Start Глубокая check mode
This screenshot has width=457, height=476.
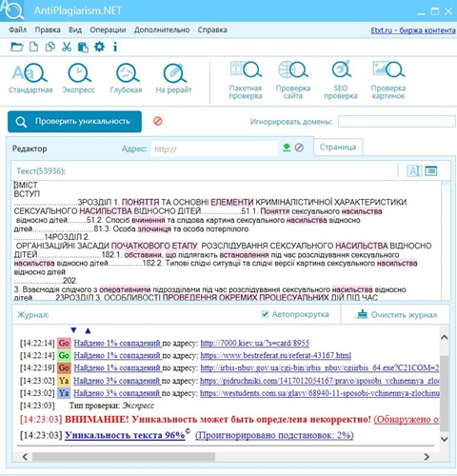[126, 78]
